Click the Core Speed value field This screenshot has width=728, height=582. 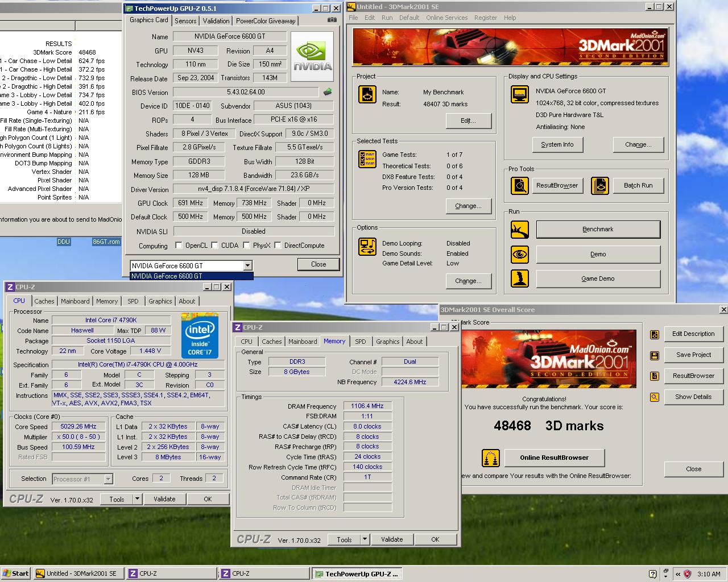tap(79, 426)
